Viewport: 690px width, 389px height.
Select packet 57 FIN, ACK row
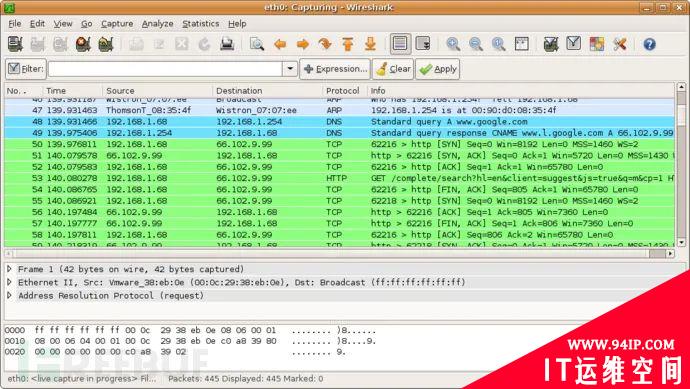pos(339,224)
